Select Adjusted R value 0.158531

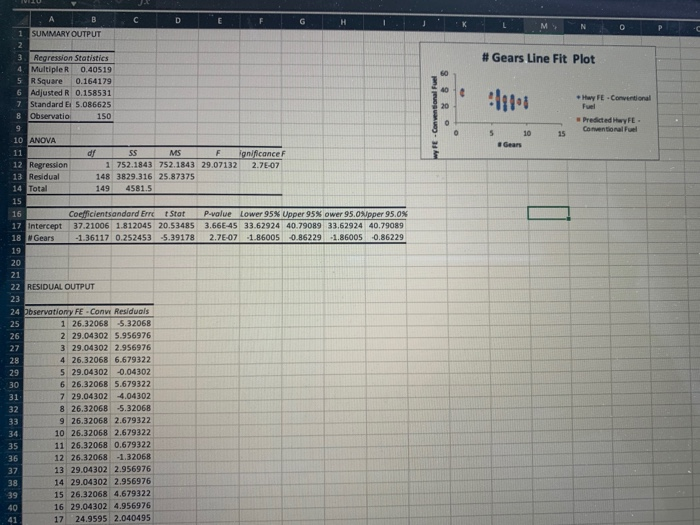coord(93,93)
